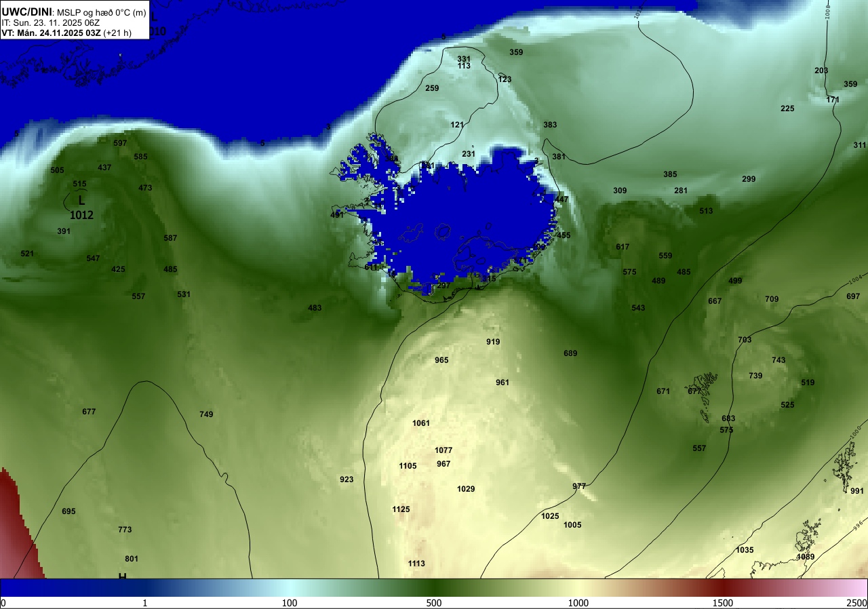This screenshot has width=868, height=609.
Task: Click the initial time line 'IT: Sun. 23. 11. 2025 06Z'
Action: coord(50,22)
